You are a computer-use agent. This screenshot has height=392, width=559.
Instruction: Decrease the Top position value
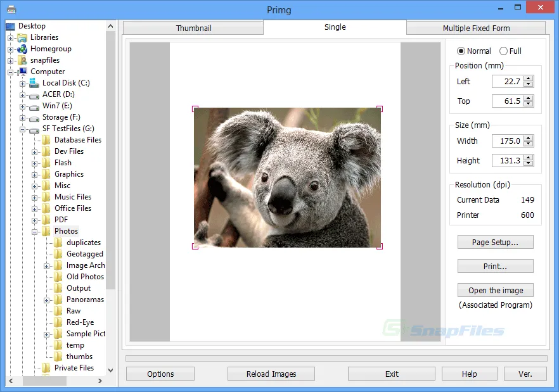pos(529,104)
